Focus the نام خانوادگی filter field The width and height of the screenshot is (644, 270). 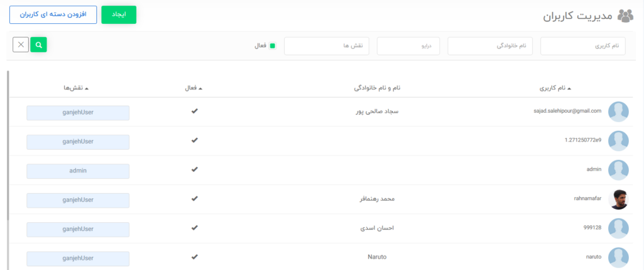490,45
